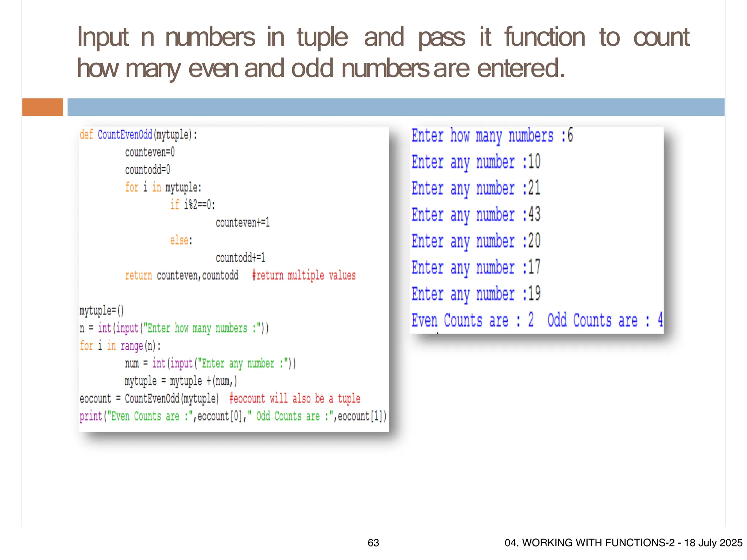Click the output line 'Even Counts are : 2 Odd Counts are : 4'
The width and height of the screenshot is (747, 560).
(537, 320)
